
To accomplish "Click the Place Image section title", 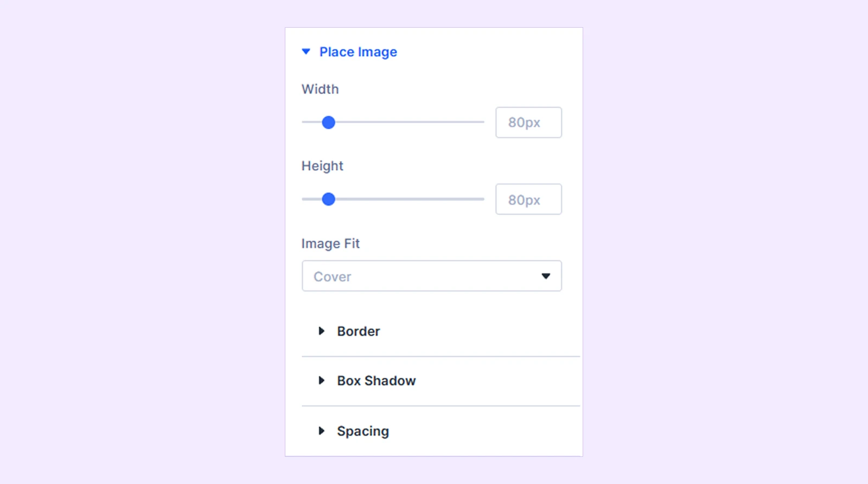I will coord(358,52).
